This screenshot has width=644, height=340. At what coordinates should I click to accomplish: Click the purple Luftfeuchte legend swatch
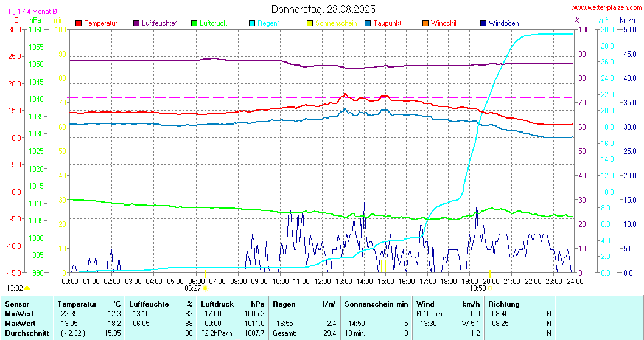136,23
